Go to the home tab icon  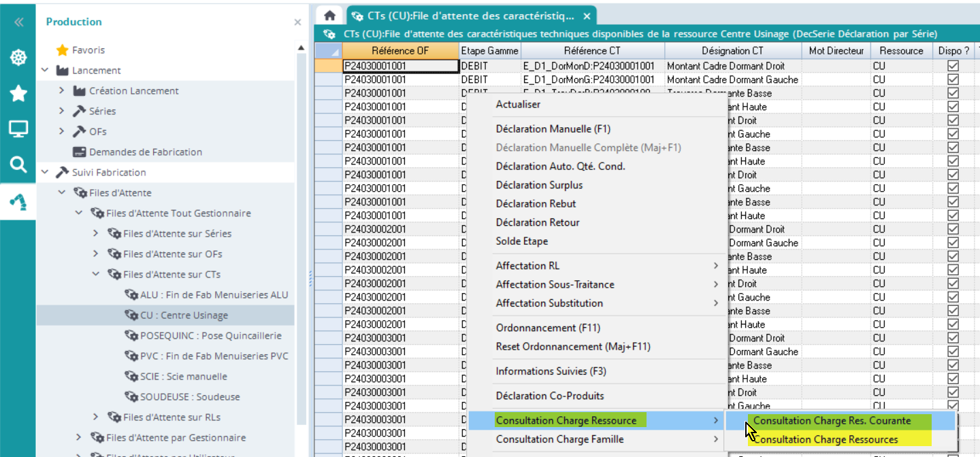pyautogui.click(x=329, y=16)
